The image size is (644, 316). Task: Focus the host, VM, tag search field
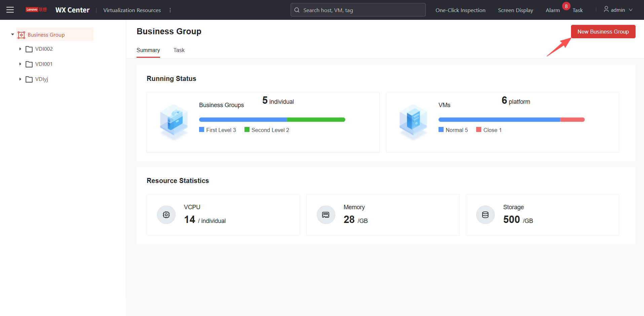click(358, 10)
